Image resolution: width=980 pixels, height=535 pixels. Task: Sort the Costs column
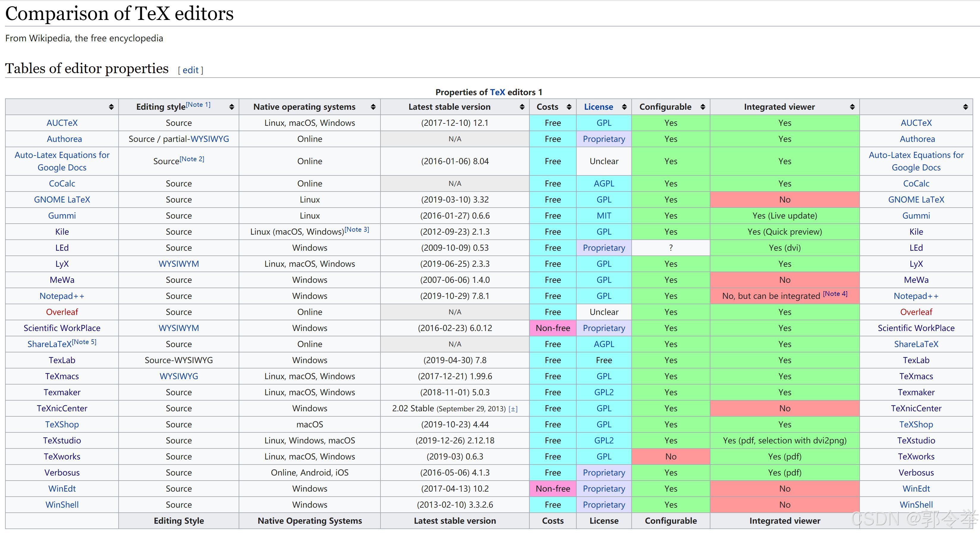(x=569, y=107)
